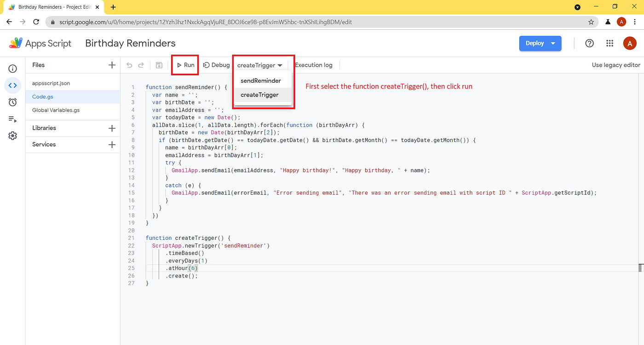
Task: Run the createTrigger function
Action: (x=184, y=65)
